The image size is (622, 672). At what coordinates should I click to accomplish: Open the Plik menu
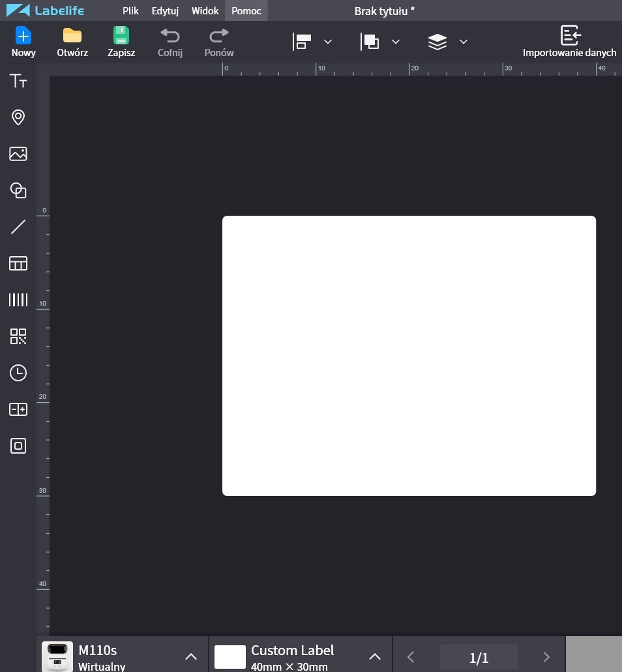pos(130,11)
